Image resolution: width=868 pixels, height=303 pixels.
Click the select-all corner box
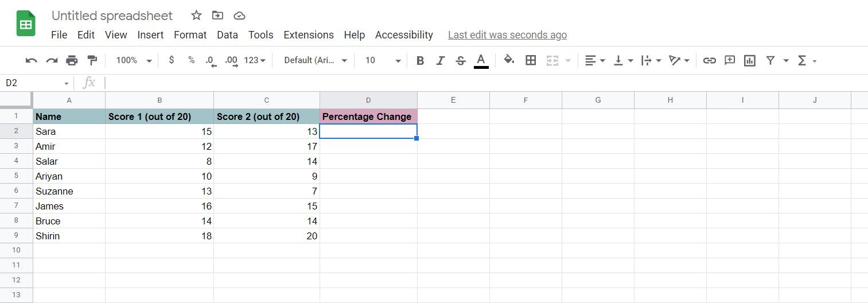(x=16, y=100)
